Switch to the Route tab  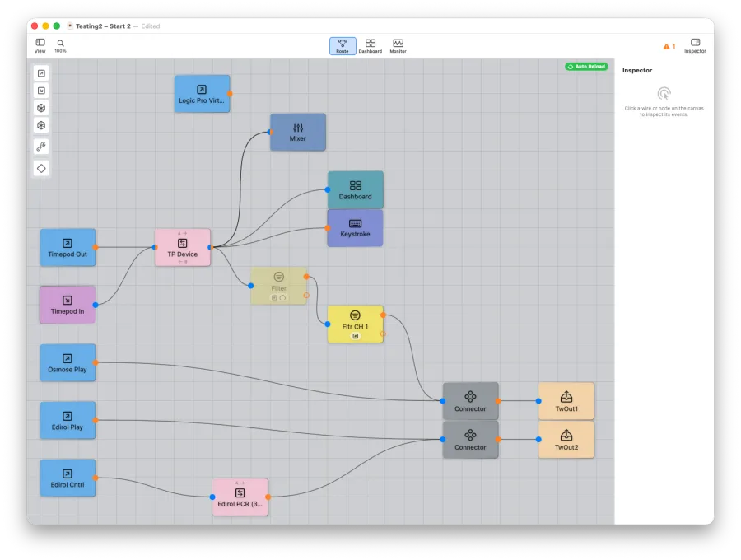343,46
